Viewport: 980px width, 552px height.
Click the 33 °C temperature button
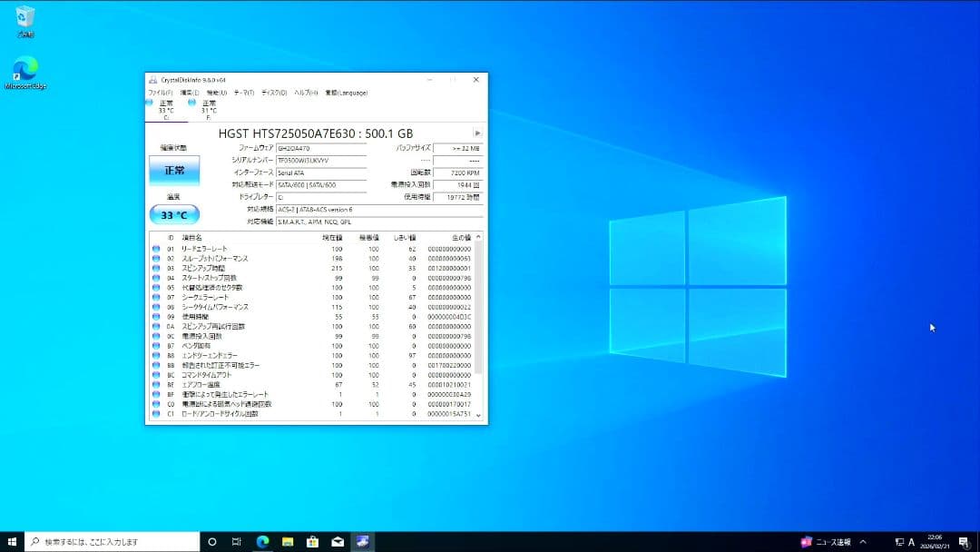(174, 215)
